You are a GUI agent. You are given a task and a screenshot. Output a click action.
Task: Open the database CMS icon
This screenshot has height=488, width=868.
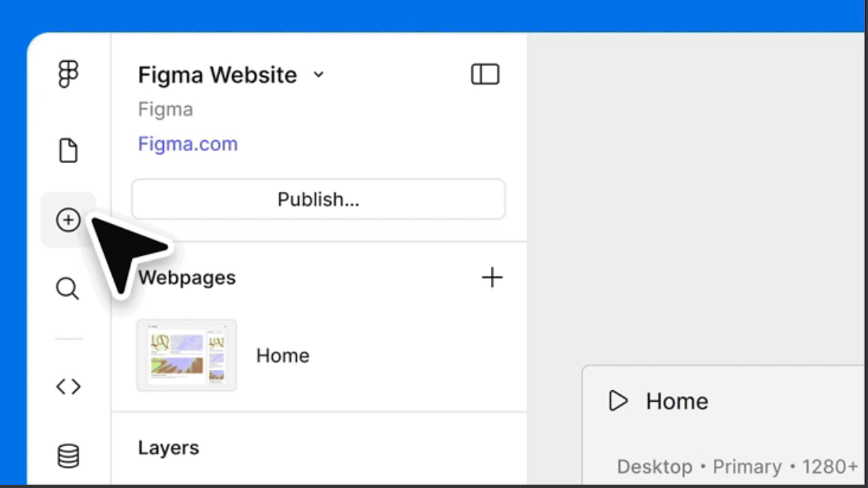click(x=68, y=455)
